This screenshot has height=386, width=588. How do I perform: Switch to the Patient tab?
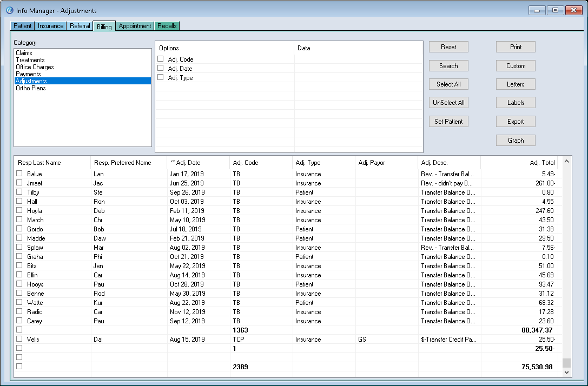[23, 26]
